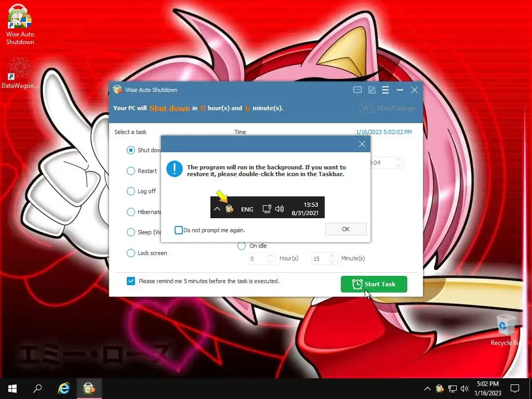Select the Restart task option
This screenshot has width=532, height=399.
click(130, 170)
